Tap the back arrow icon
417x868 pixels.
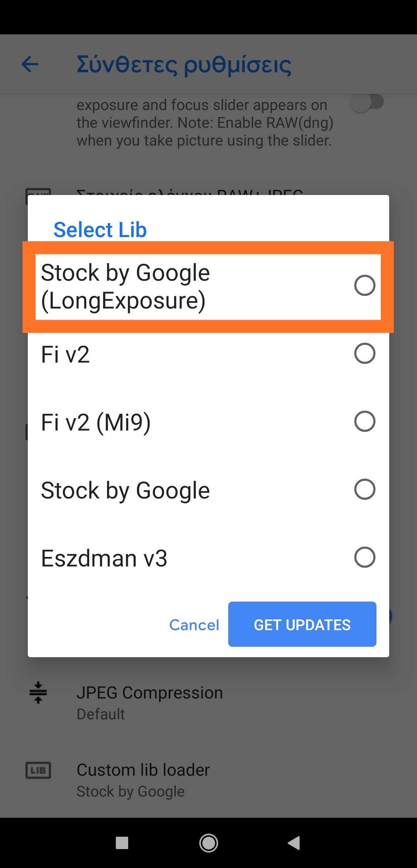coord(30,64)
